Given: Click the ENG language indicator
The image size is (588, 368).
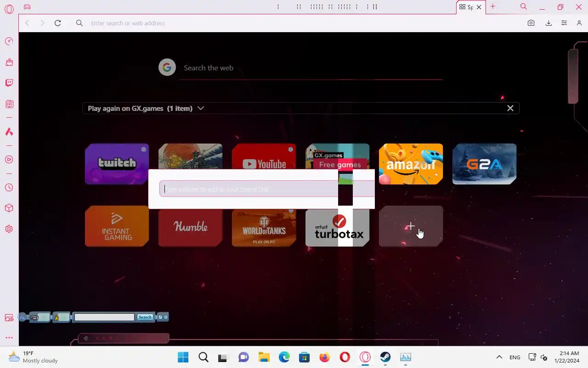Looking at the screenshot, I should click(515, 357).
